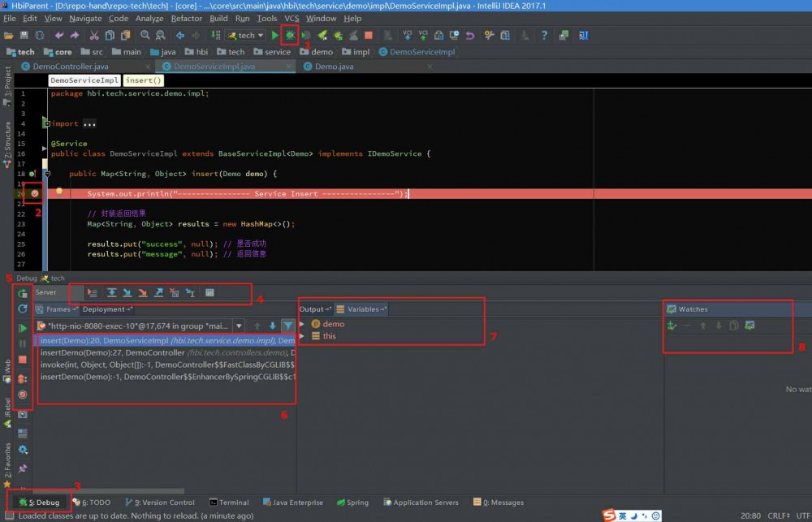Click Evaluate Expression calculator icon
The width and height of the screenshot is (812, 522).
(x=209, y=292)
